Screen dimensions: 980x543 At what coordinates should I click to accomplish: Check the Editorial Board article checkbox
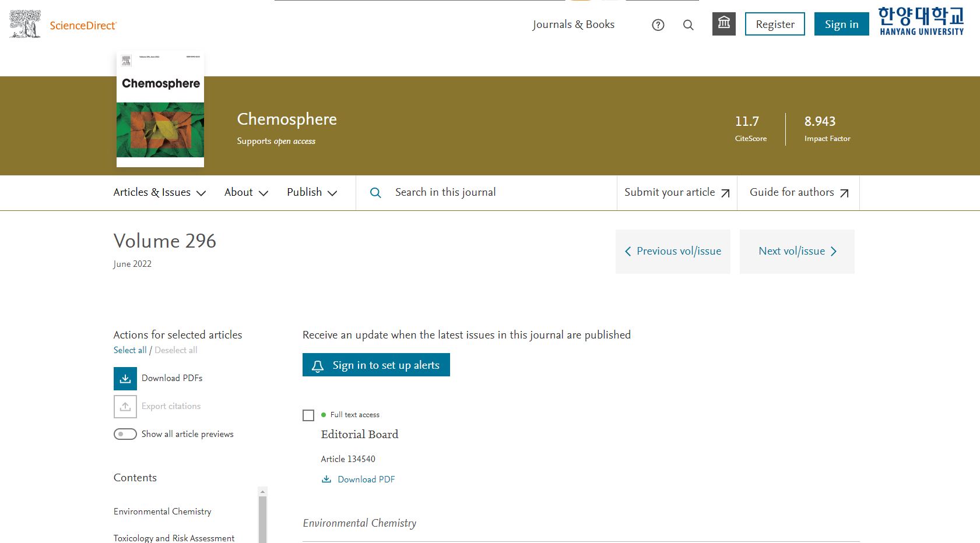[x=308, y=415]
